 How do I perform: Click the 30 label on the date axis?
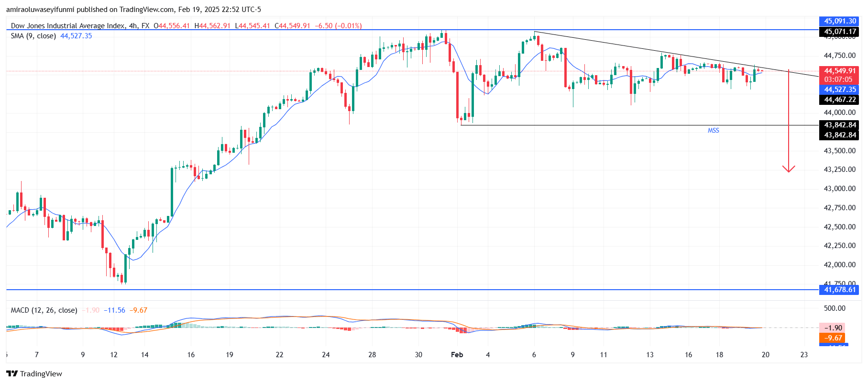[418, 355]
